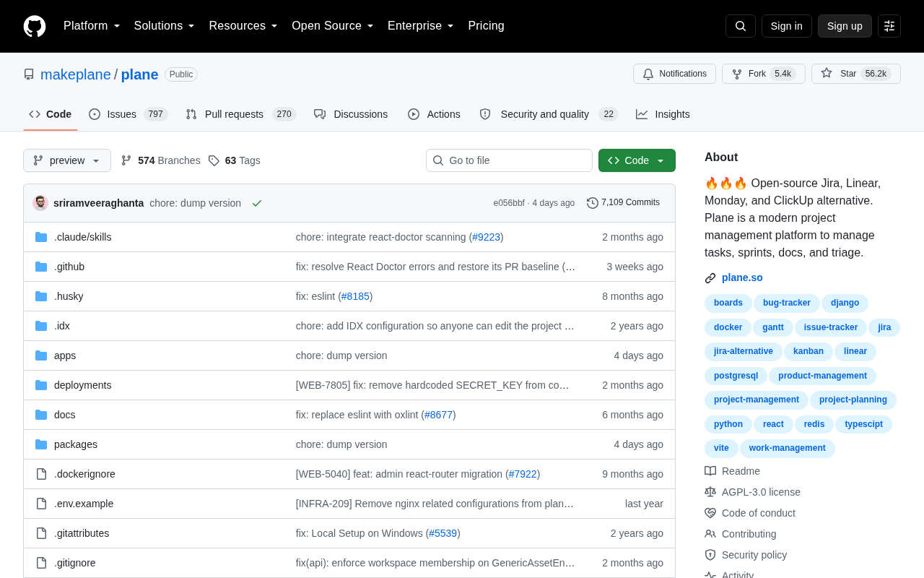Click the folder icon beside apps
This screenshot has height=578, width=924.
41,355
